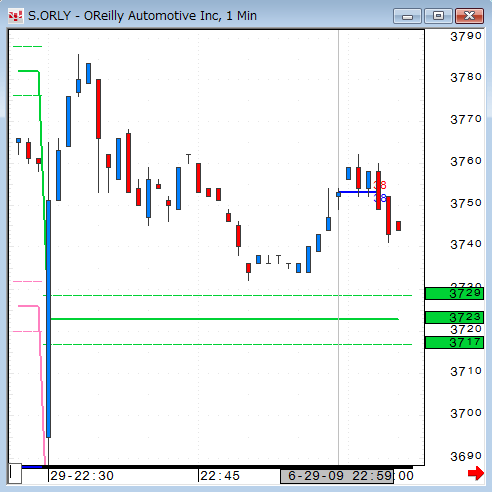
Task: Click the 22:45 time axis label
Action: (220, 476)
